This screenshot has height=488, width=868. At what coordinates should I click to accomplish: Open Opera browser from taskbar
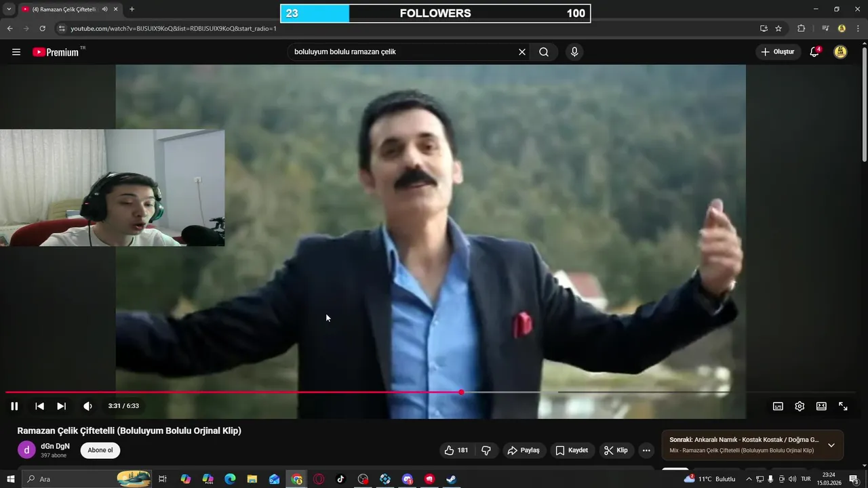point(319,479)
